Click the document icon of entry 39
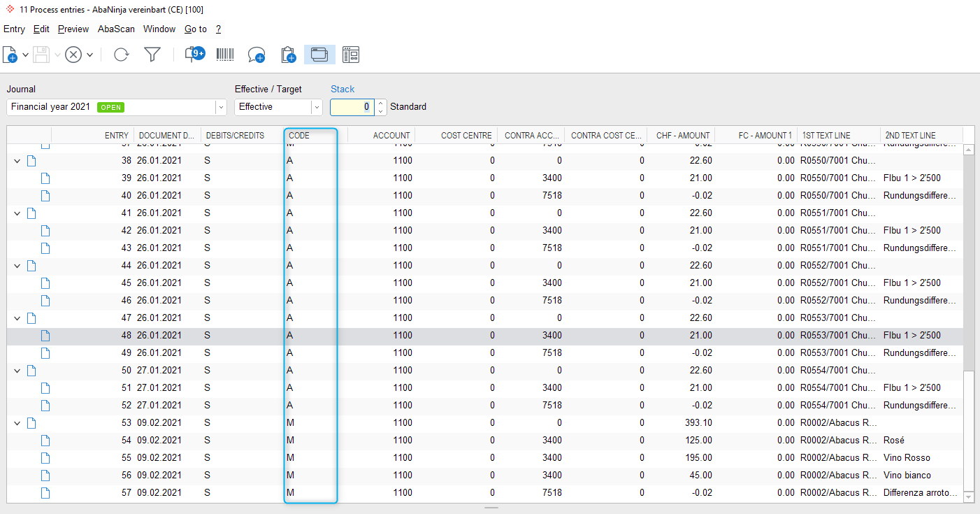 point(45,178)
